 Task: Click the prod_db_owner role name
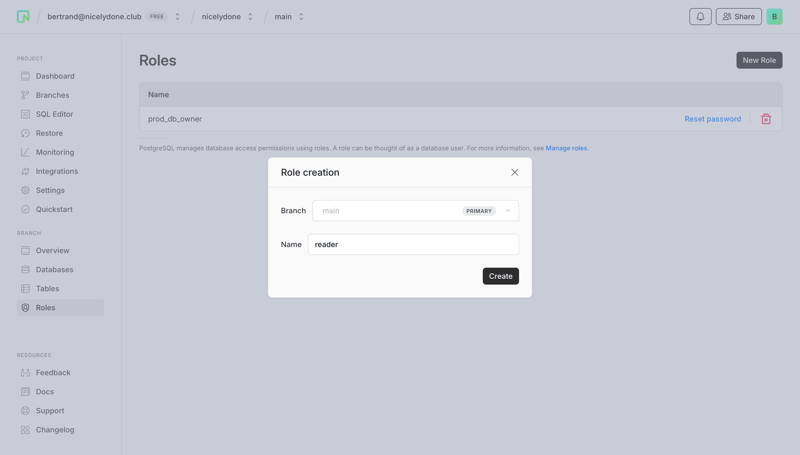tap(174, 119)
